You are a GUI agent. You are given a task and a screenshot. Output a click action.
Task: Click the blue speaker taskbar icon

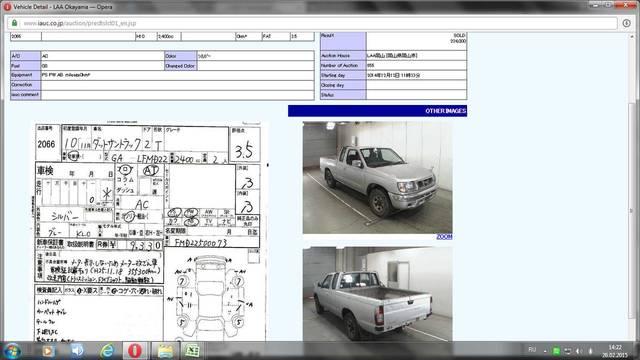[77, 351]
